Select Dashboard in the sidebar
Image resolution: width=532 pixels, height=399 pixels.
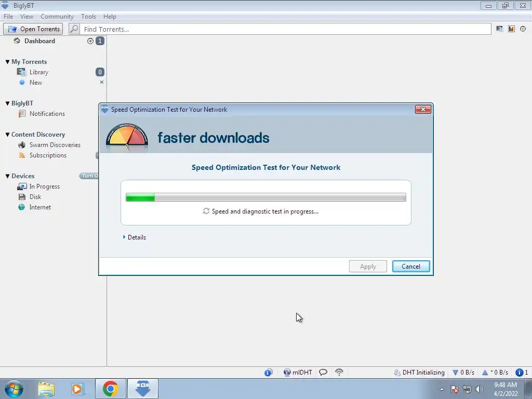click(x=39, y=41)
